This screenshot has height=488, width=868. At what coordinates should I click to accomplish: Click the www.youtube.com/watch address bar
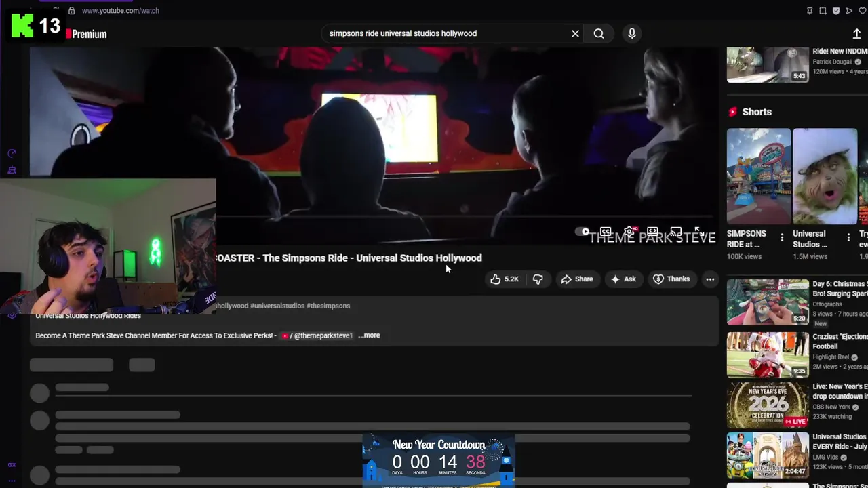pyautogui.click(x=120, y=11)
